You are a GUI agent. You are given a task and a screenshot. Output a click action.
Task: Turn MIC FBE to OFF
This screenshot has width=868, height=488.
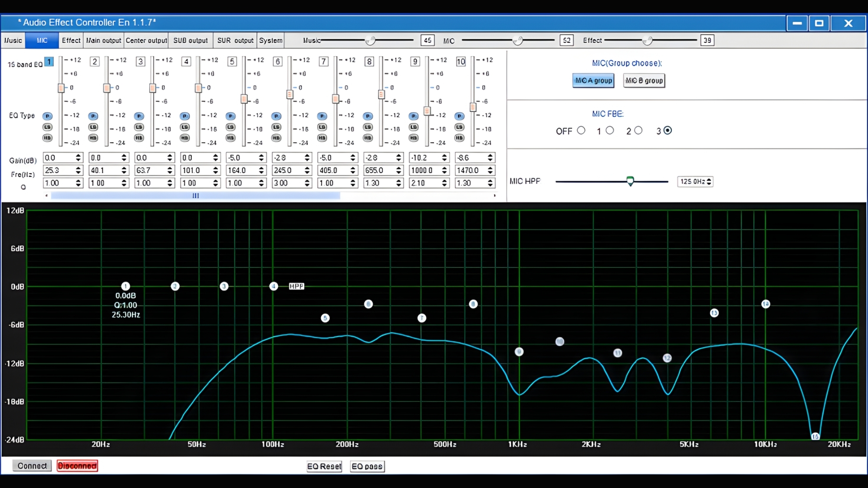(581, 130)
